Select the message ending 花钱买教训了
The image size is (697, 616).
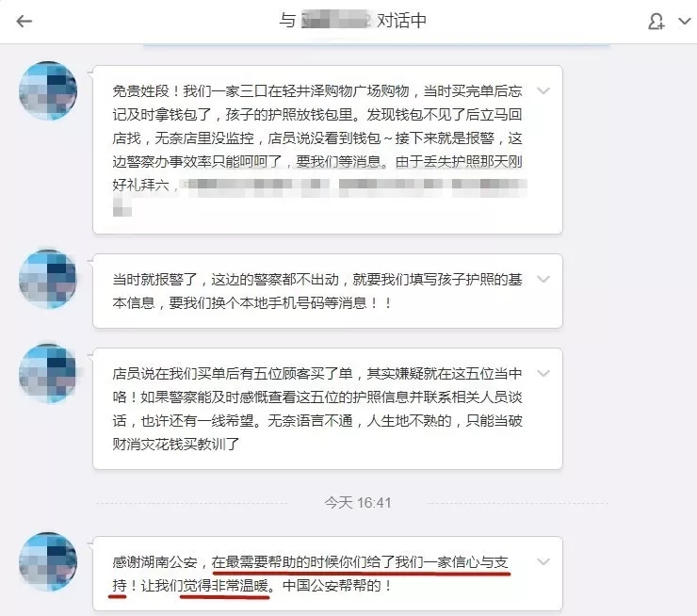(328, 409)
